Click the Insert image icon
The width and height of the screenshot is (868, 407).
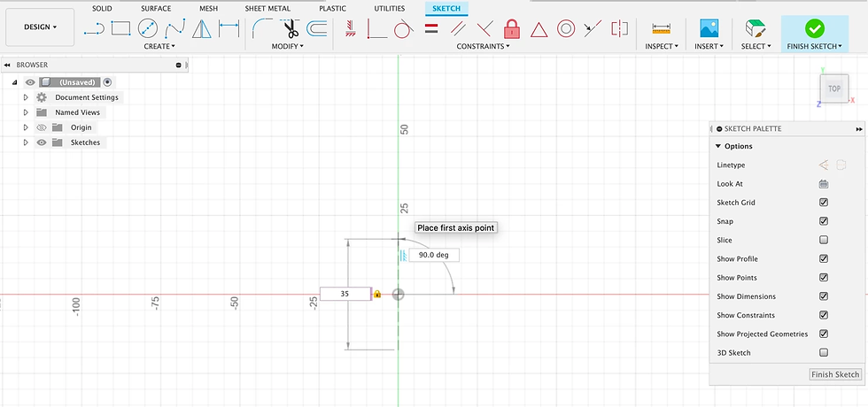point(709,28)
